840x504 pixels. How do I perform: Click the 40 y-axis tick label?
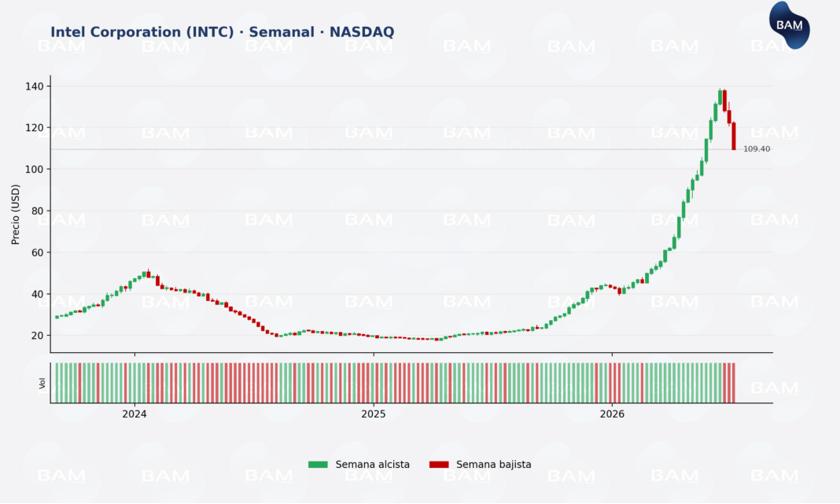coord(38,294)
